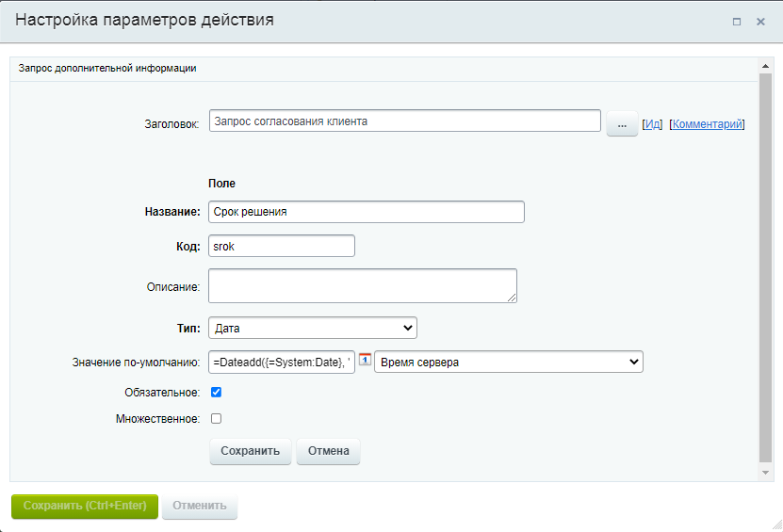Open the Тип dropdown showing Дата
The image size is (783, 532).
click(313, 328)
